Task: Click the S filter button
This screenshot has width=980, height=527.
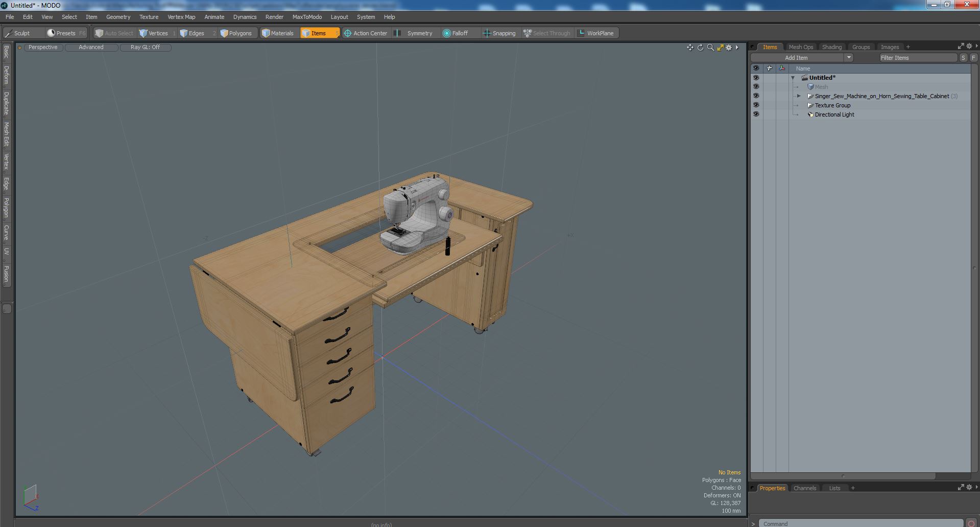Action: coord(963,58)
